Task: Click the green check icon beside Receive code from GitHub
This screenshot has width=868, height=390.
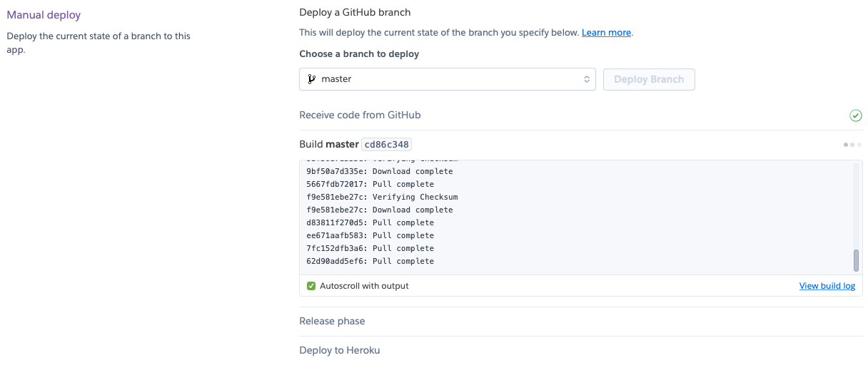Action: pyautogui.click(x=856, y=116)
